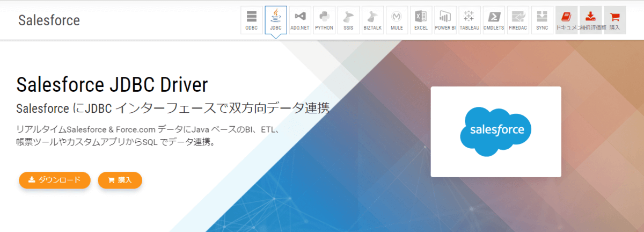Click the orange ダウンロード button
644x232 pixels.
55,180
